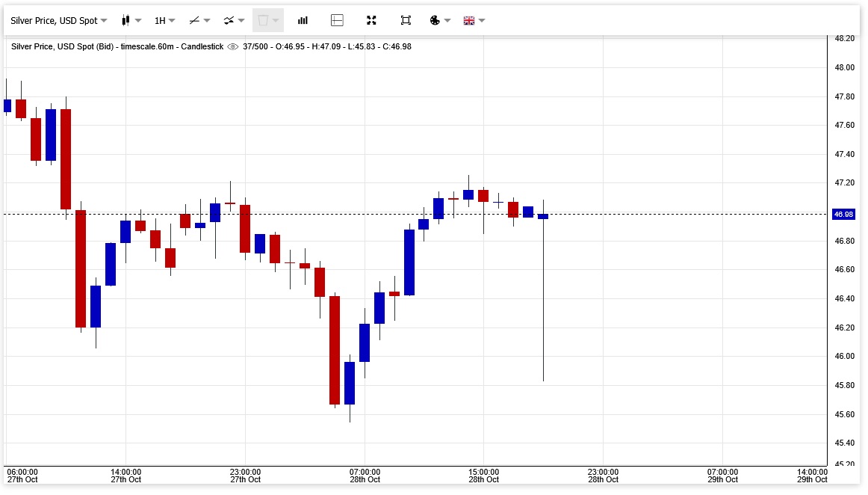
Task: Click the 45.60 price axis label
Action: point(844,415)
